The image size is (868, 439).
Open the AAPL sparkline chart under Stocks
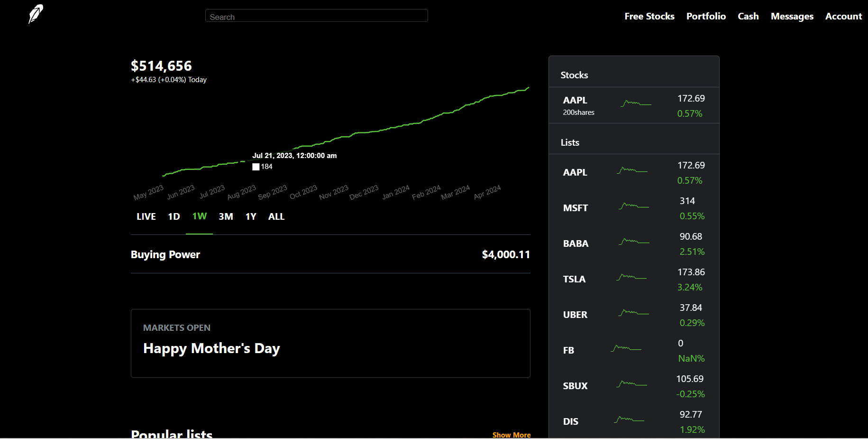pos(637,103)
